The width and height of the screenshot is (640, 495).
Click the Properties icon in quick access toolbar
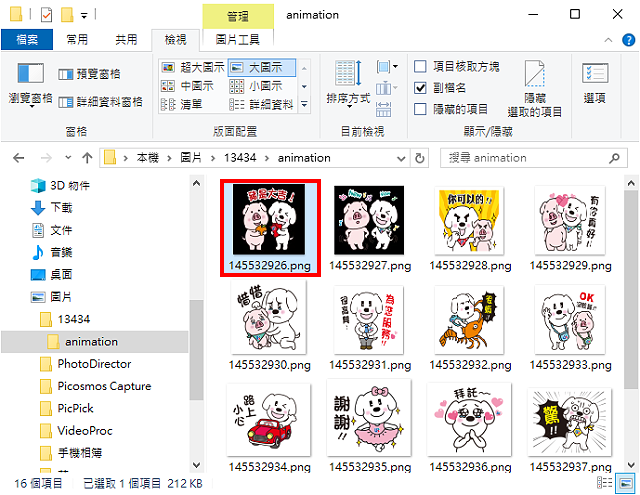point(47,15)
